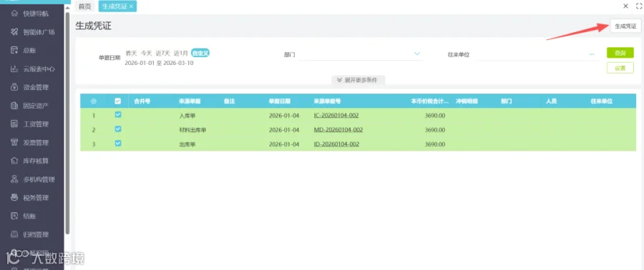Open 云报表中心 chart icon in sidebar

[14, 69]
